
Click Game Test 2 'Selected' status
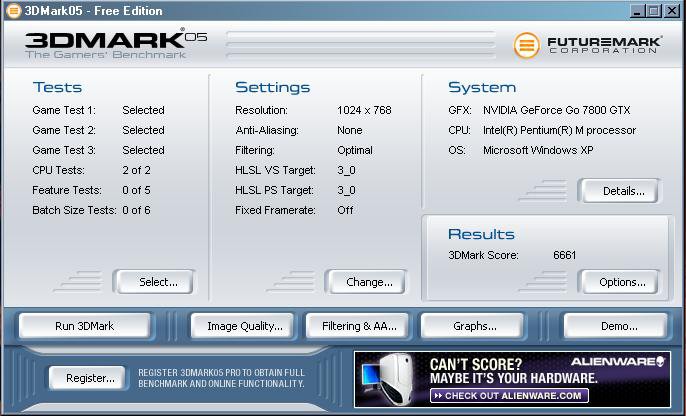coord(144,130)
